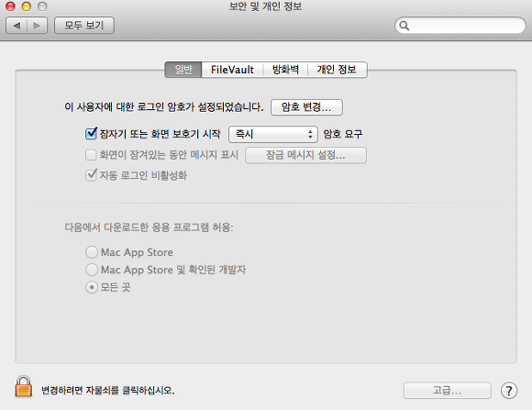Screen dimensions: 532x410
Task: Switch to the 일반 tab
Action: (x=183, y=70)
